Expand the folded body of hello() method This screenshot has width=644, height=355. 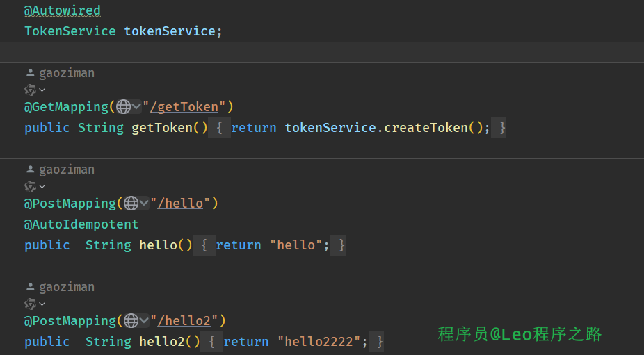pos(204,245)
